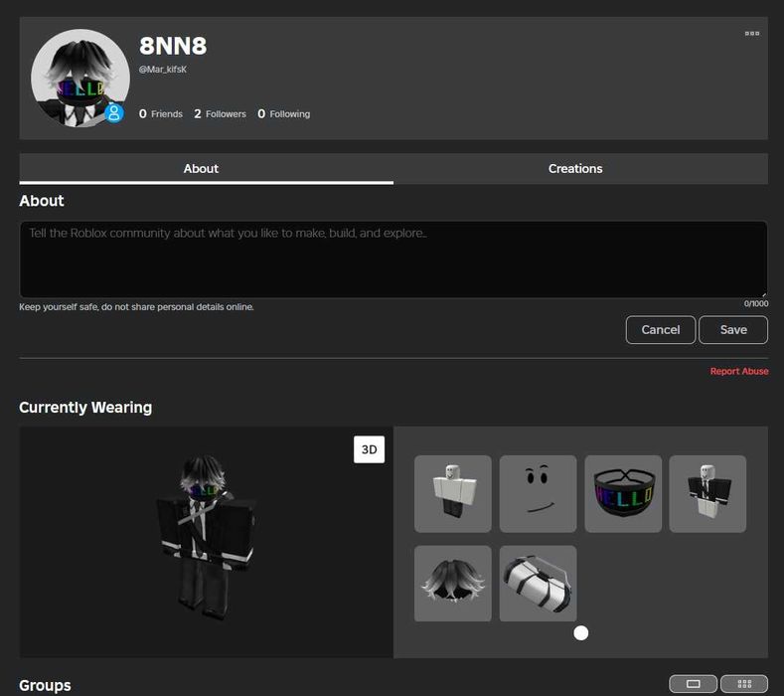
Task: Click the @Mar_kifsK username
Action: click(163, 69)
